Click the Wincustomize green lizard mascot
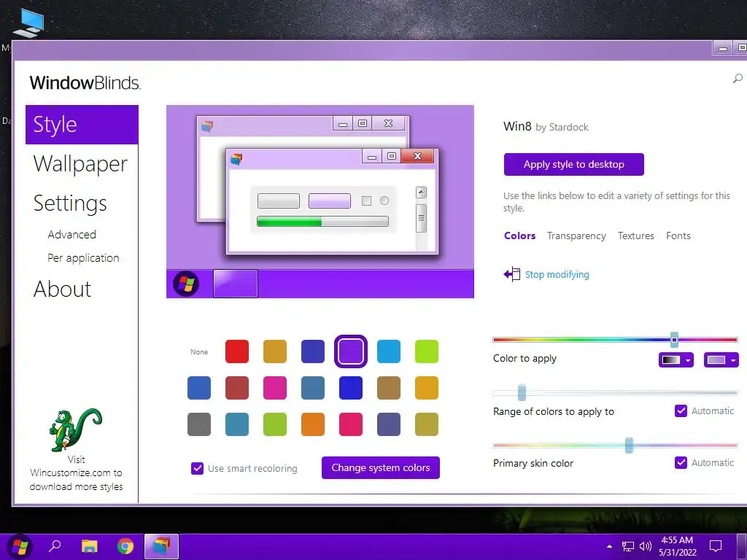The image size is (747, 560). pos(75,429)
